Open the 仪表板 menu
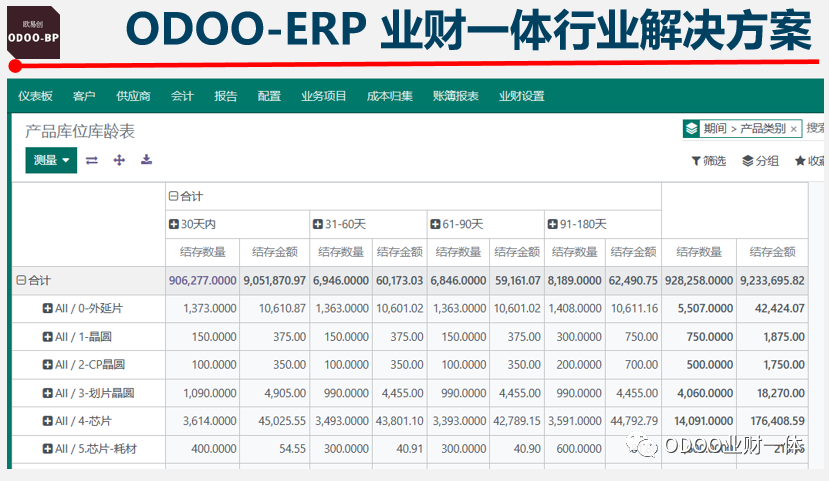This screenshot has height=481, width=829. point(35,96)
